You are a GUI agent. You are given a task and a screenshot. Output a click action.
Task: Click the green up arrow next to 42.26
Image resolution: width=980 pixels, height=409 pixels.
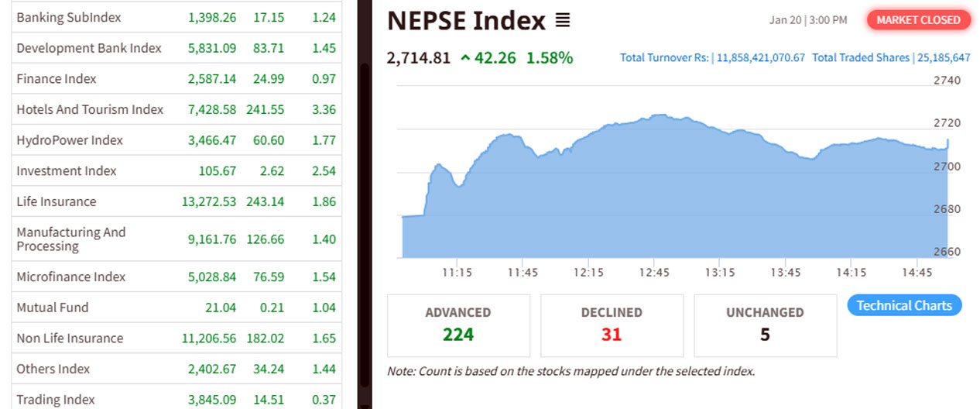465,57
